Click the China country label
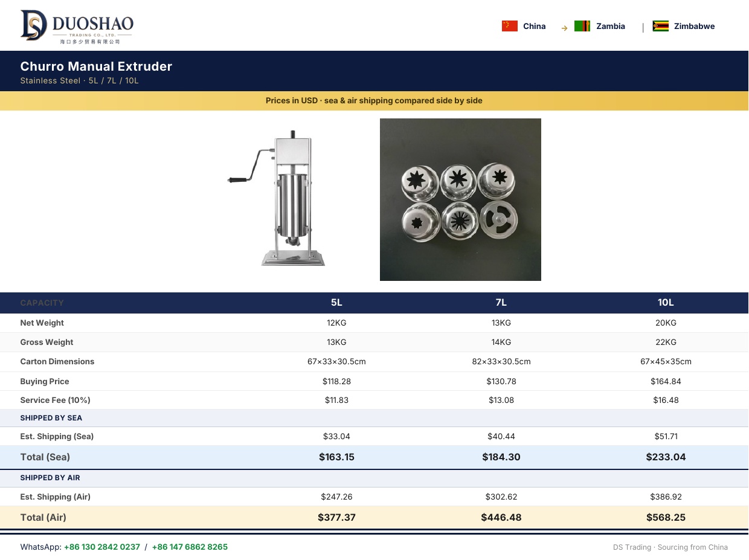Viewport: 749px width, 560px height. pos(535,26)
